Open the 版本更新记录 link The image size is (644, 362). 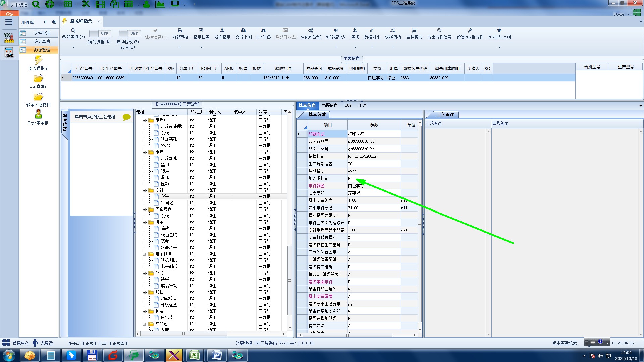tap(565, 343)
